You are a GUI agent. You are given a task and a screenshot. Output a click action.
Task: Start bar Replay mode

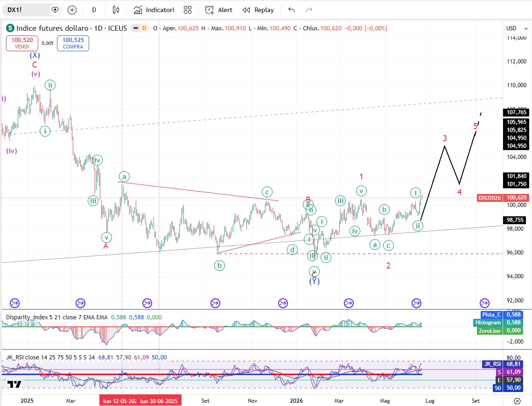click(x=258, y=10)
